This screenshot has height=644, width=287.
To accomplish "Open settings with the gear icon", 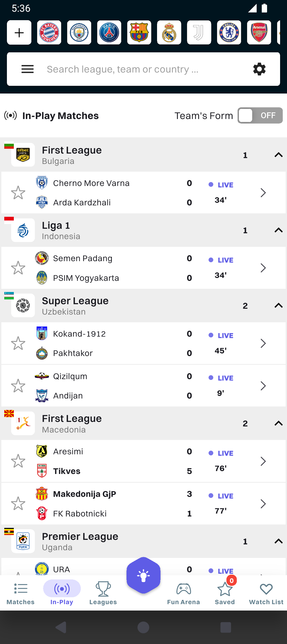I will click(x=259, y=69).
